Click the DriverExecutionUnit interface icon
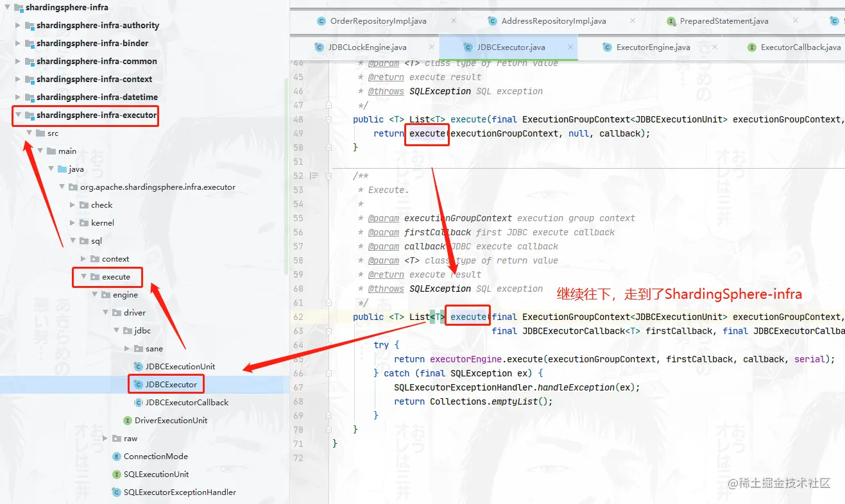Image resolution: width=845 pixels, height=504 pixels. (x=127, y=421)
